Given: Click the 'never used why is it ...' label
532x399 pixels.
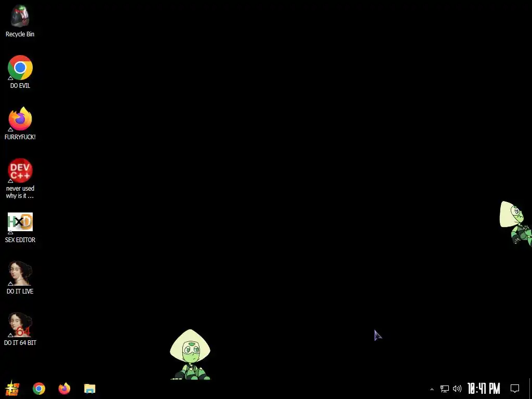Looking at the screenshot, I should (x=20, y=192).
